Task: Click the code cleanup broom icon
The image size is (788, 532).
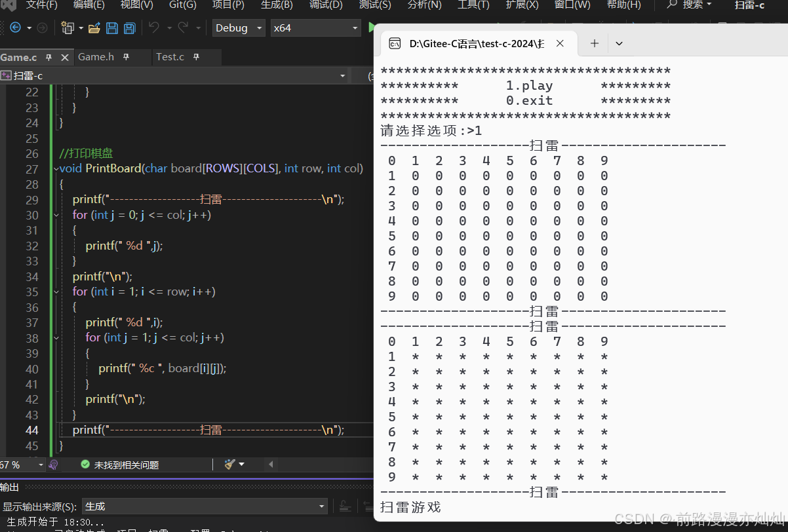Action: 229,464
